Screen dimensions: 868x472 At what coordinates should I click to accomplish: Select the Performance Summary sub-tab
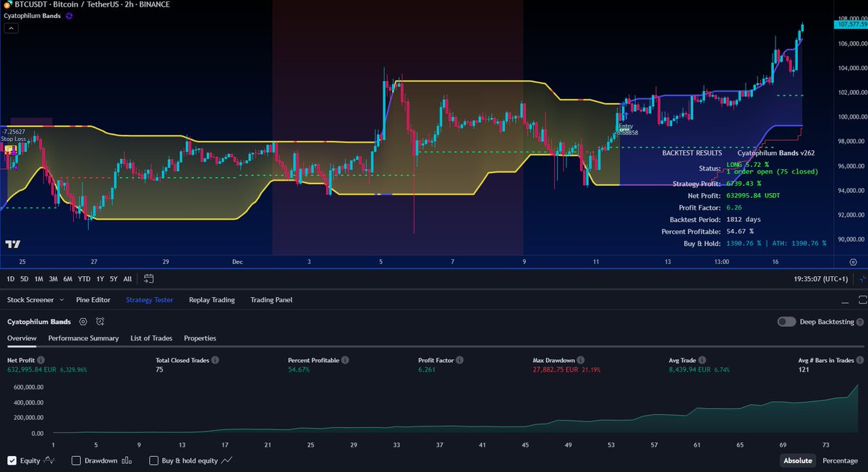(x=84, y=338)
